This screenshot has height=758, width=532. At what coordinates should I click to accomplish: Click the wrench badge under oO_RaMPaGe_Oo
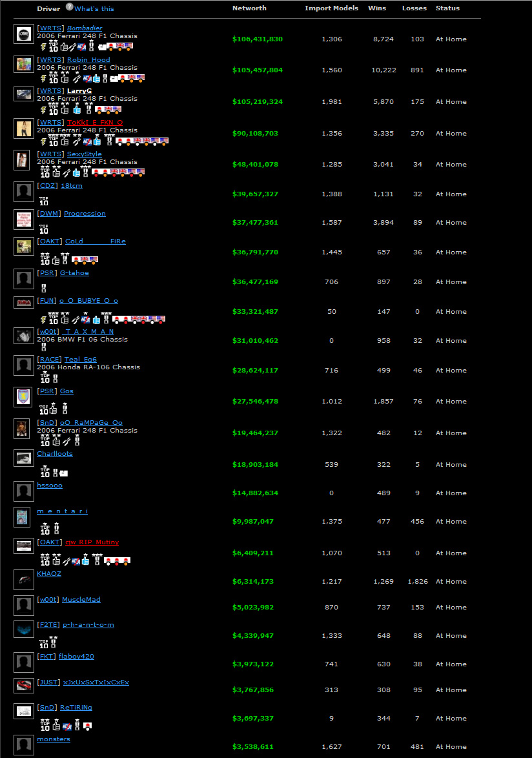coord(66,442)
